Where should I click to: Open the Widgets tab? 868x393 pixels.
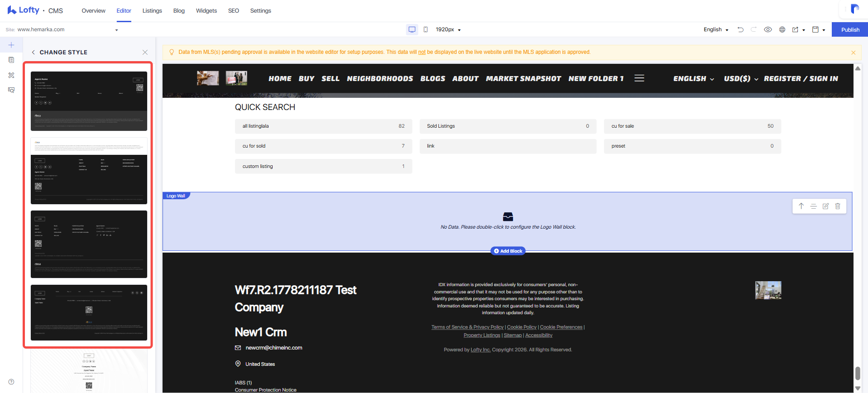(x=206, y=10)
